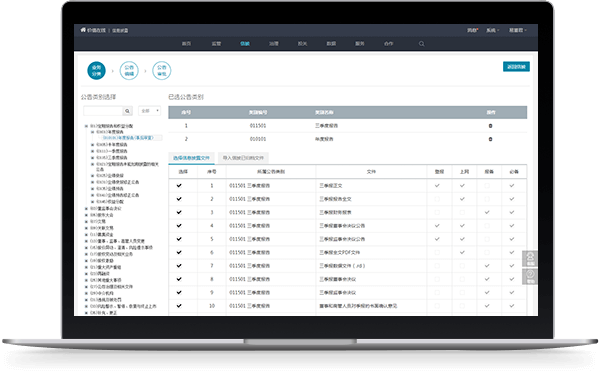
Task: Click the home icon in the header
Action: 83,30
